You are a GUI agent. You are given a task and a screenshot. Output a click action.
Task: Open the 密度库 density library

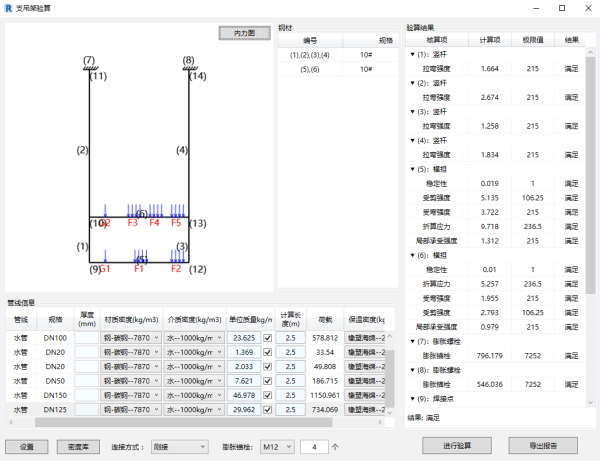pyautogui.click(x=76, y=446)
